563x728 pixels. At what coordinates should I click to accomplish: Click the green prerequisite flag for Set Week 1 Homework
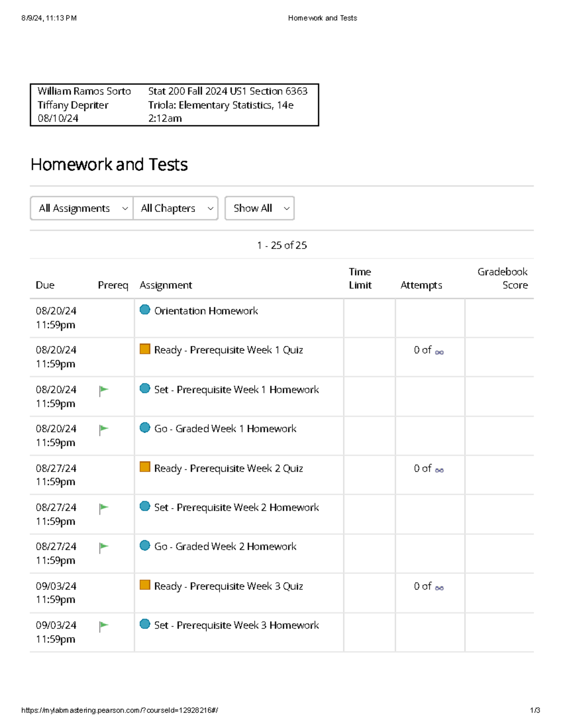coord(103,389)
